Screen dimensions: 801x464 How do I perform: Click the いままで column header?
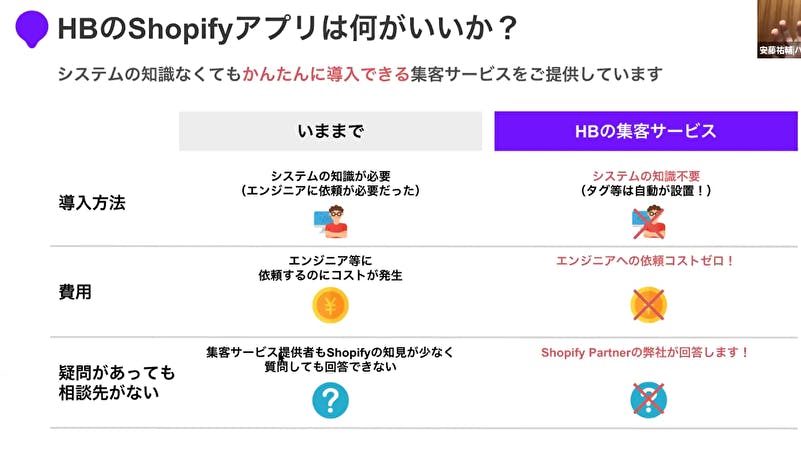pos(331,131)
